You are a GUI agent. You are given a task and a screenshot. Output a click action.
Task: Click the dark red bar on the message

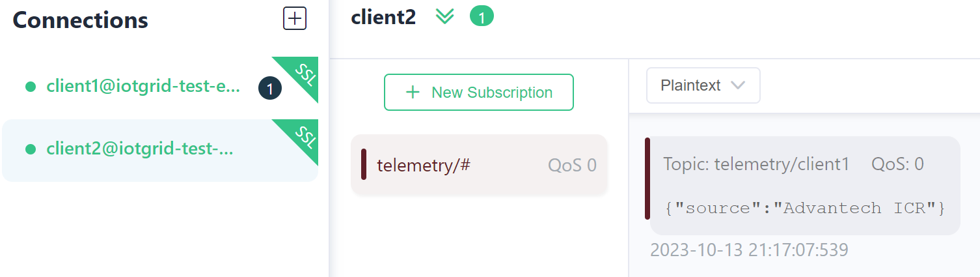coord(647,179)
